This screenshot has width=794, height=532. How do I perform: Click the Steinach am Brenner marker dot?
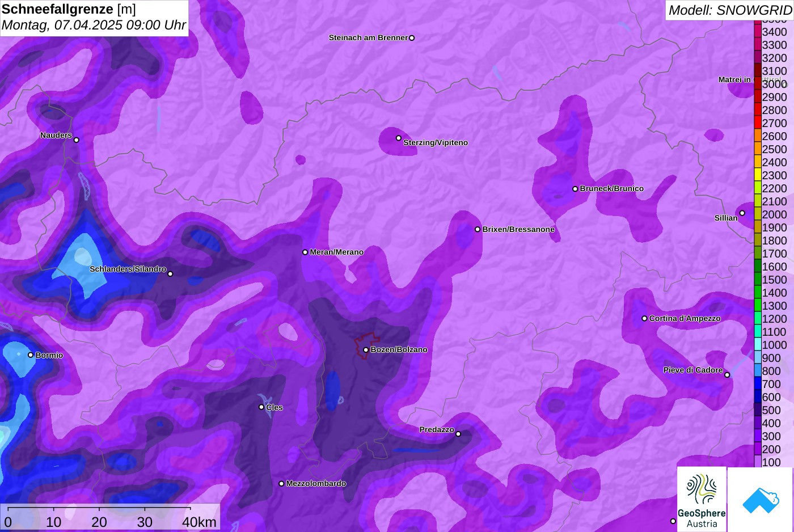pyautogui.click(x=412, y=38)
